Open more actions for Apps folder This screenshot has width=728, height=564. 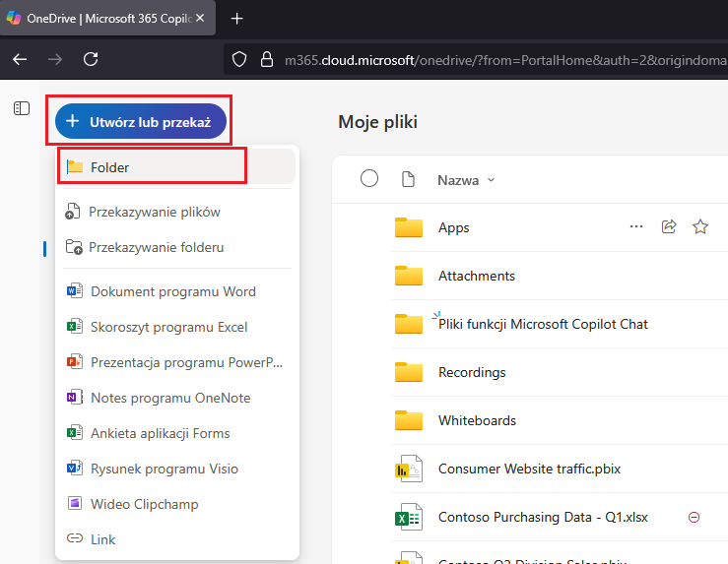click(636, 226)
